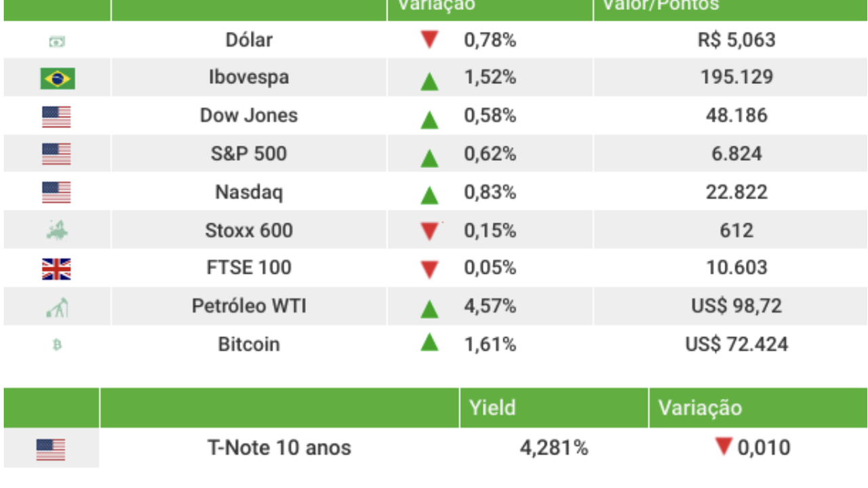
Task: Click the red down arrow in Dólar row
Action: tap(429, 39)
